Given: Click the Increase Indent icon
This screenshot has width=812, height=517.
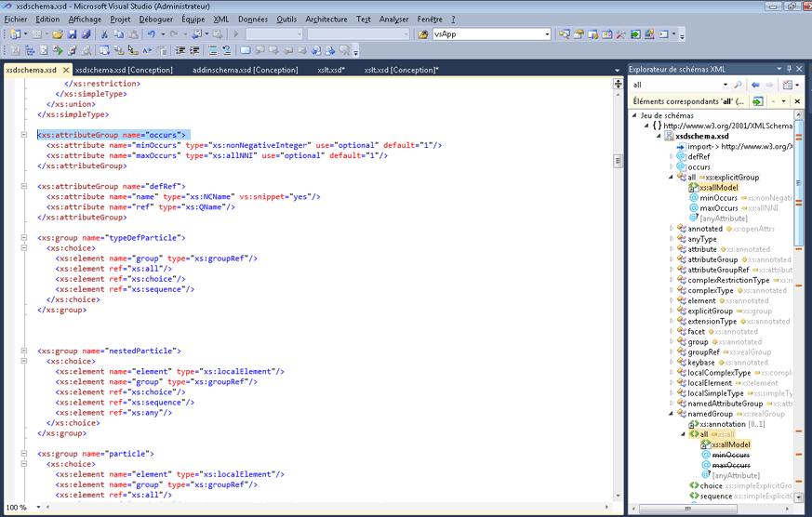Looking at the screenshot, I should tap(194, 50).
